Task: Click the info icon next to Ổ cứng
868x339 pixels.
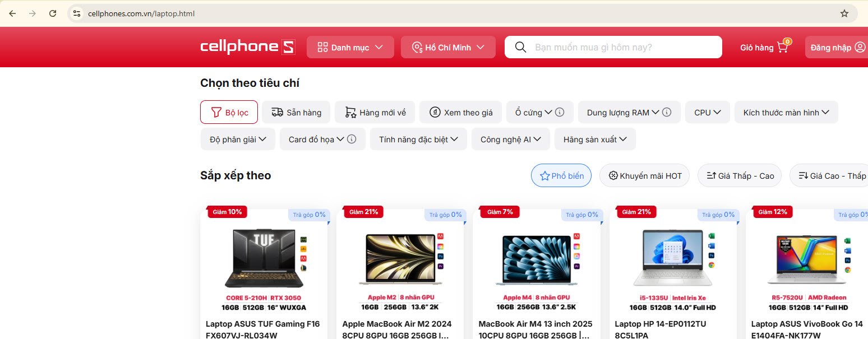Action: [560, 112]
